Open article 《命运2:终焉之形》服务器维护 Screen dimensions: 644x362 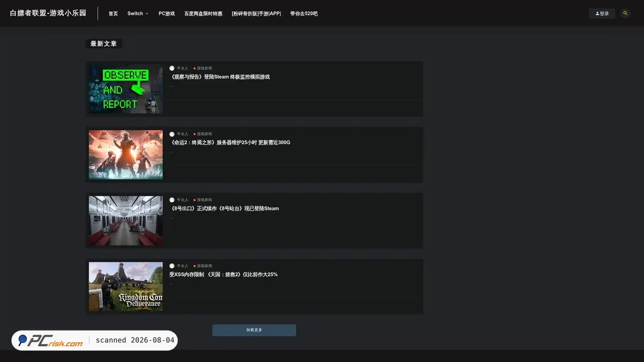pyautogui.click(x=229, y=143)
